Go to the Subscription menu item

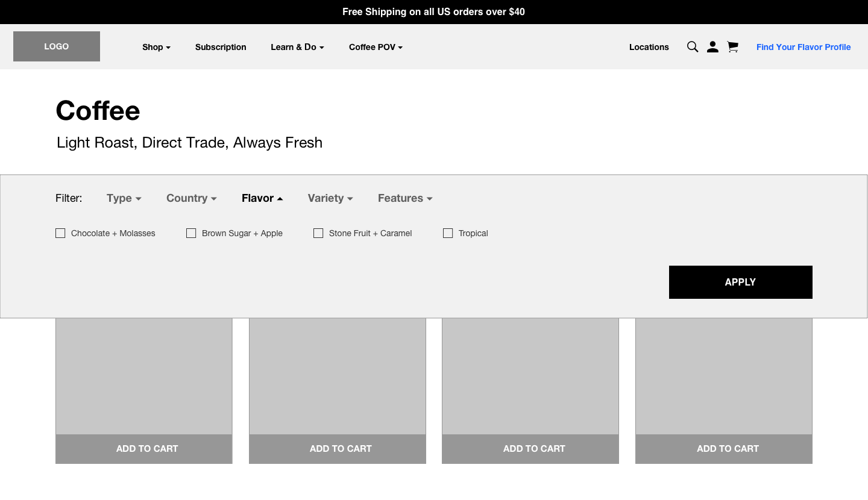pyautogui.click(x=221, y=47)
